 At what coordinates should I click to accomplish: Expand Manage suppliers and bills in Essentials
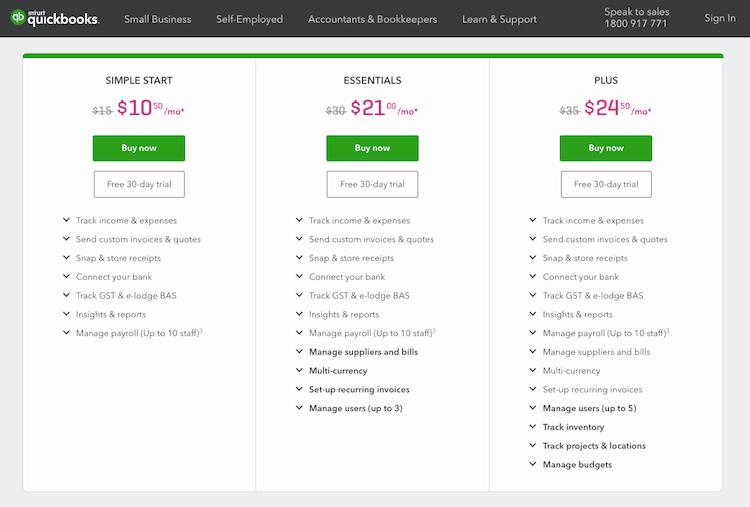click(299, 352)
